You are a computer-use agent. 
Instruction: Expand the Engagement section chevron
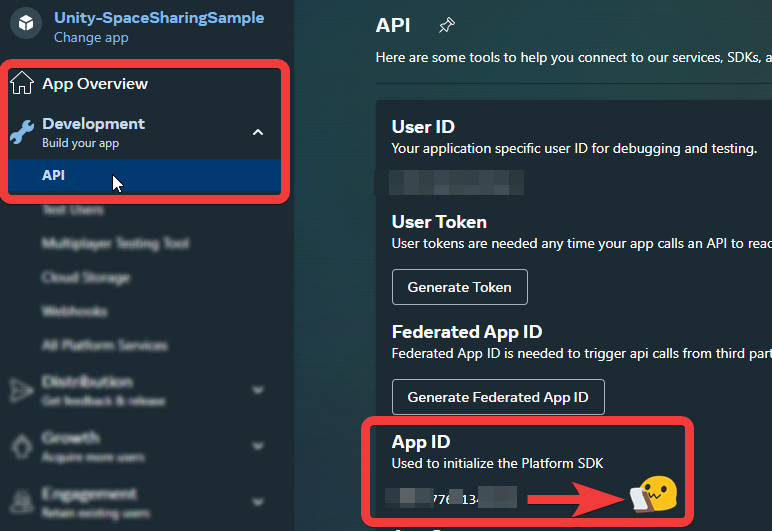(x=257, y=502)
